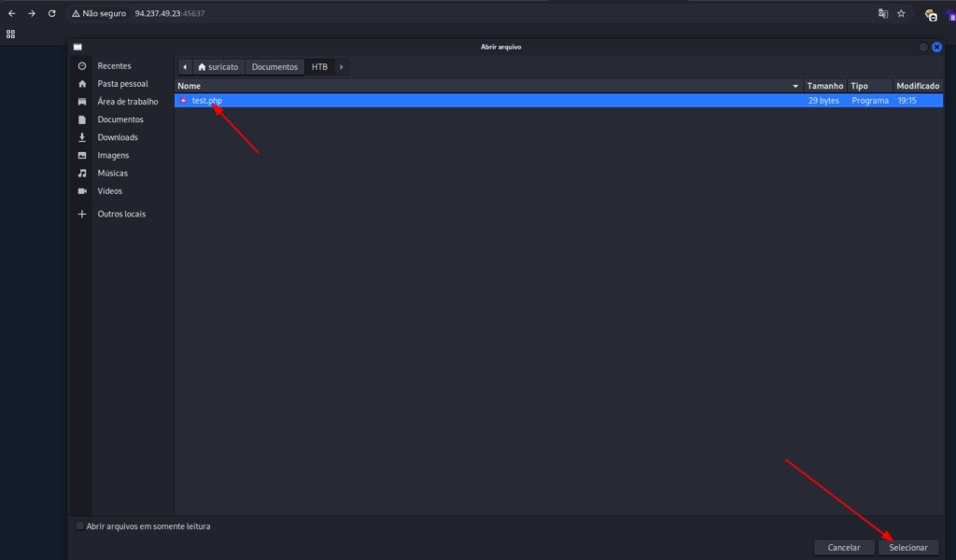
Task: Go to Pasta pessoal home folder
Action: coord(122,84)
